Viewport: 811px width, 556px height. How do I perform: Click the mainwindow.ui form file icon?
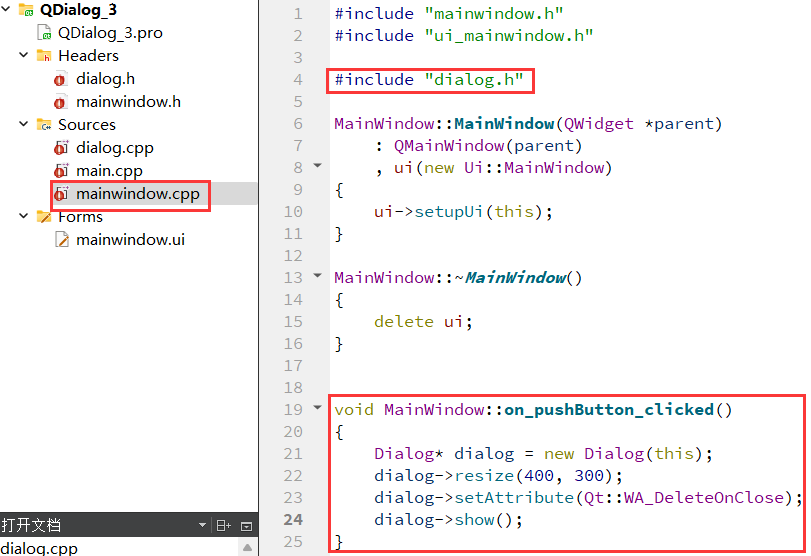click(62, 239)
